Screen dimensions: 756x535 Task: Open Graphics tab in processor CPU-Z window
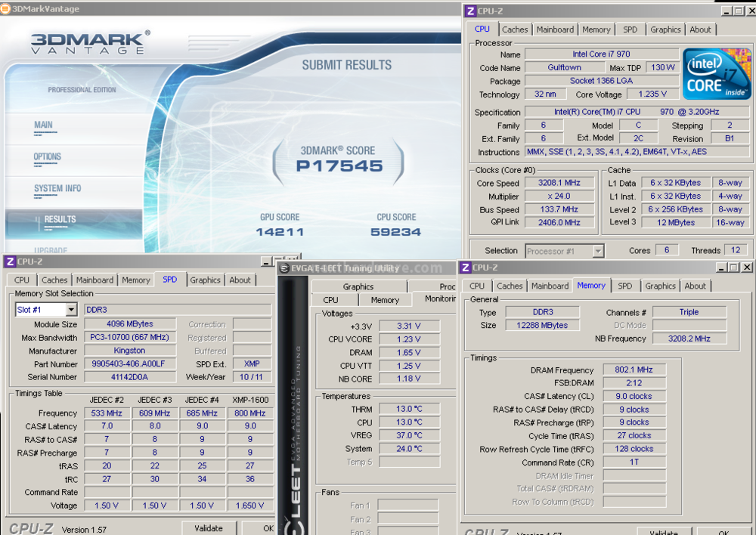coord(665,29)
